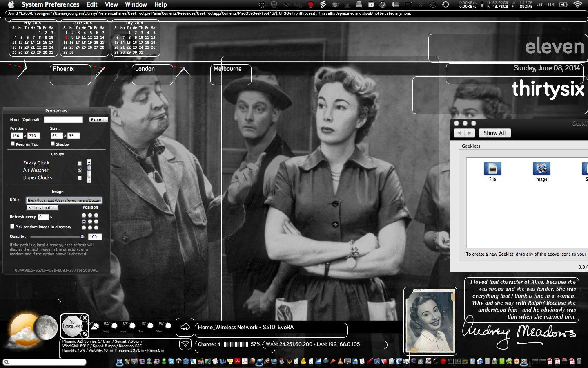Adjust the Opacity slider

(57, 237)
